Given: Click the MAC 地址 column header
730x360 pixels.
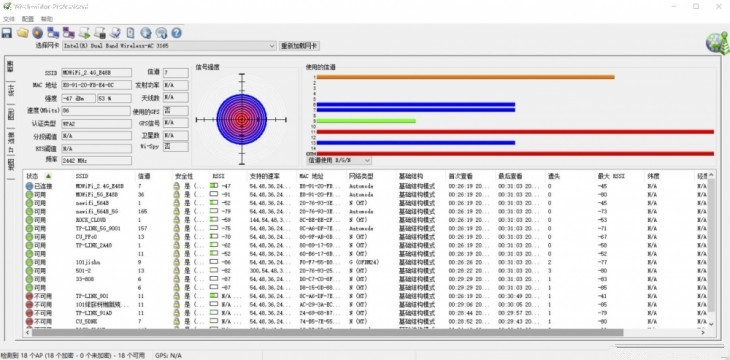Looking at the screenshot, I should point(321,177).
